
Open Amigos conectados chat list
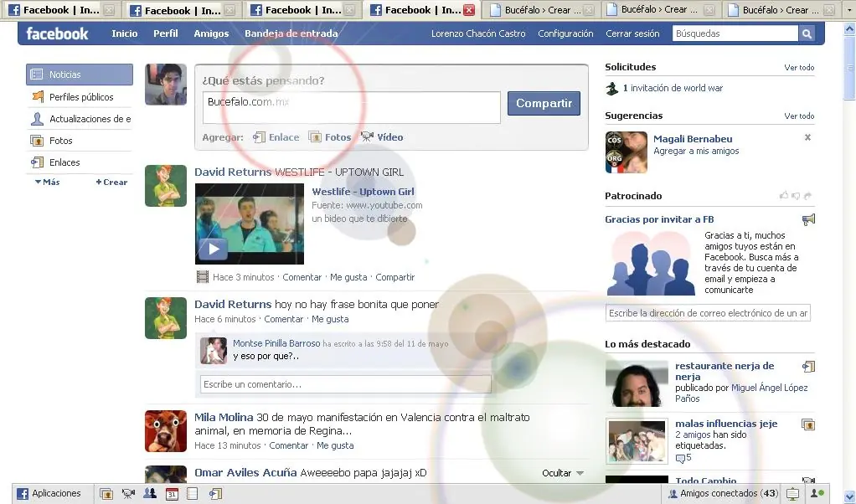[723, 494]
